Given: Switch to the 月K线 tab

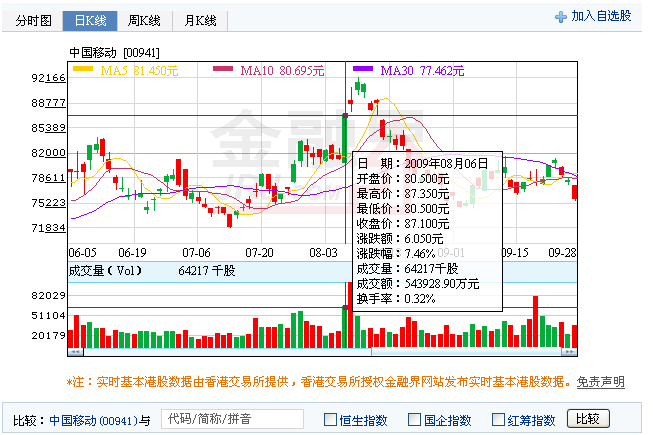Looking at the screenshot, I should pos(200,20).
